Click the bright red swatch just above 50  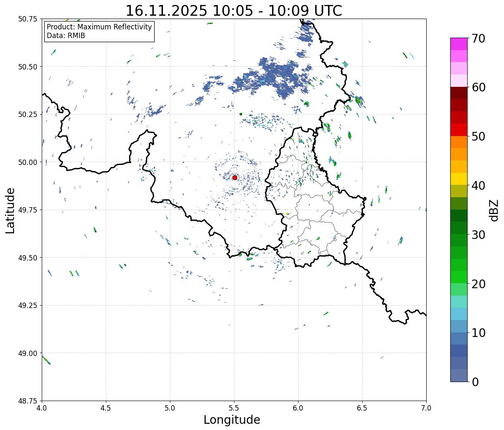459,130
